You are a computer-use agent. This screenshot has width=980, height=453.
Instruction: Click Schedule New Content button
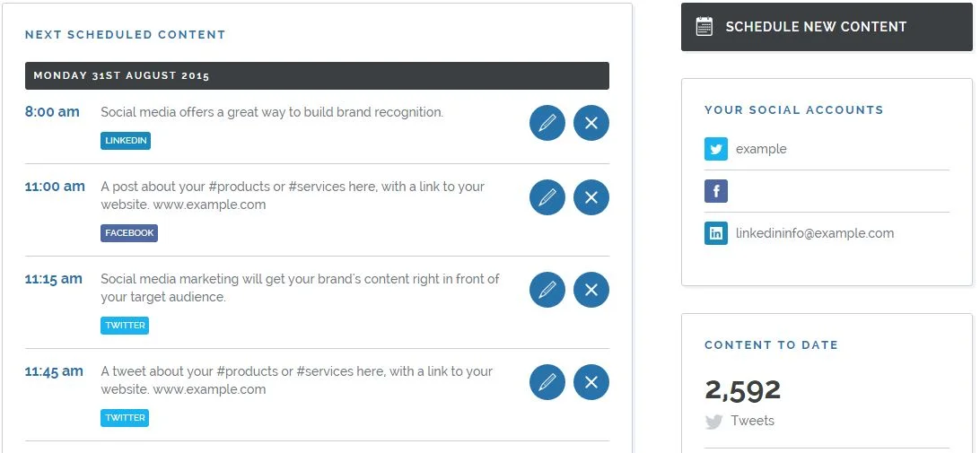click(x=827, y=27)
